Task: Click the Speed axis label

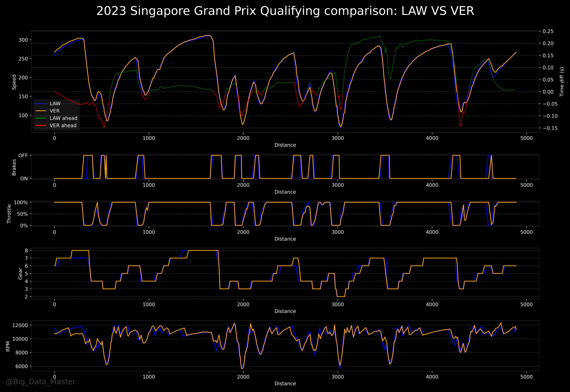Action: click(x=14, y=82)
